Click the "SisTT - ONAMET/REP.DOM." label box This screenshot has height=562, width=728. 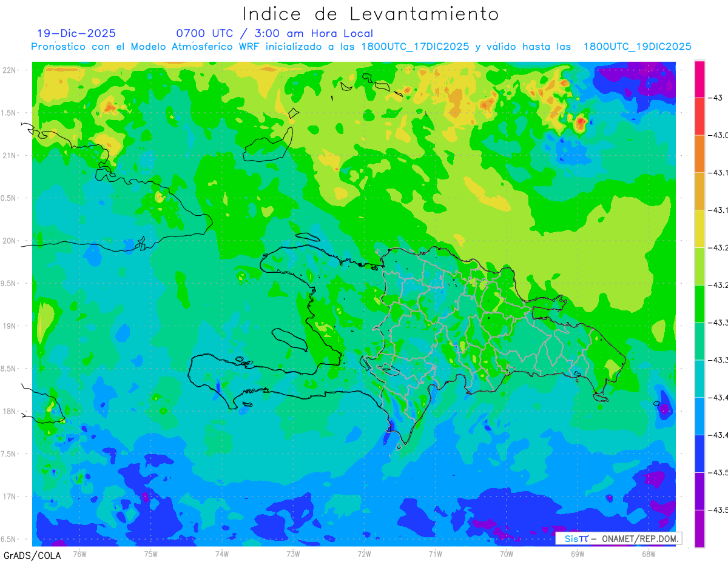point(619,538)
